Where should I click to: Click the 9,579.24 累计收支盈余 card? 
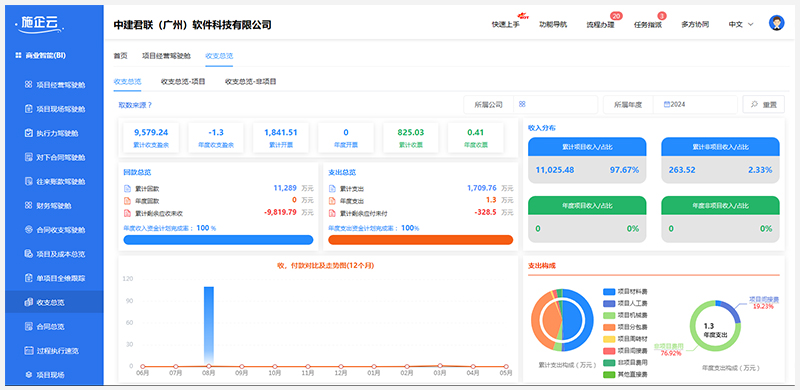click(x=151, y=137)
